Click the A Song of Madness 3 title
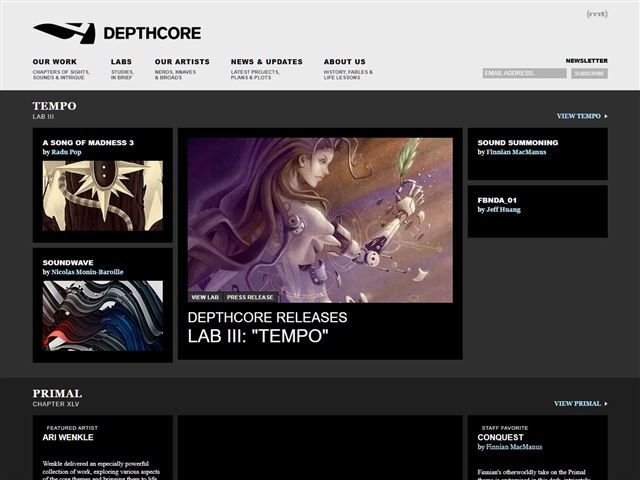The image size is (640, 480). pos(88,142)
